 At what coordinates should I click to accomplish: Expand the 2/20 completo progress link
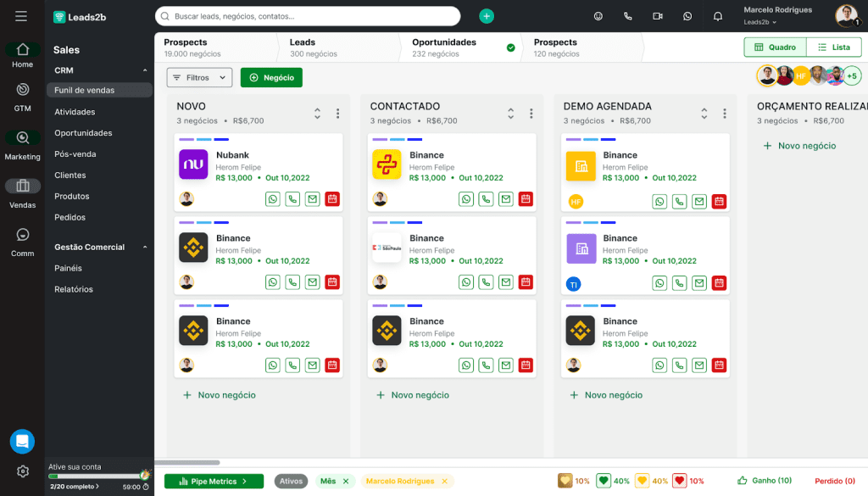(75, 487)
